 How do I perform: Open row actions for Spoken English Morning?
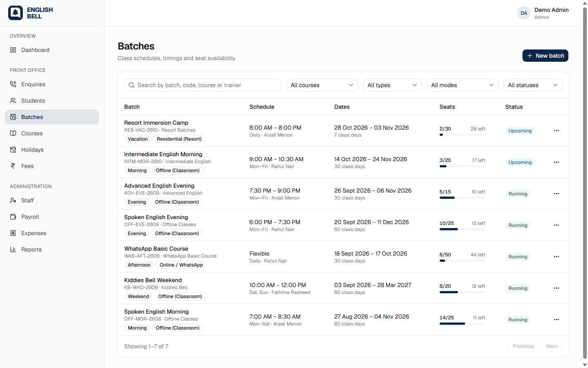[x=557, y=320]
